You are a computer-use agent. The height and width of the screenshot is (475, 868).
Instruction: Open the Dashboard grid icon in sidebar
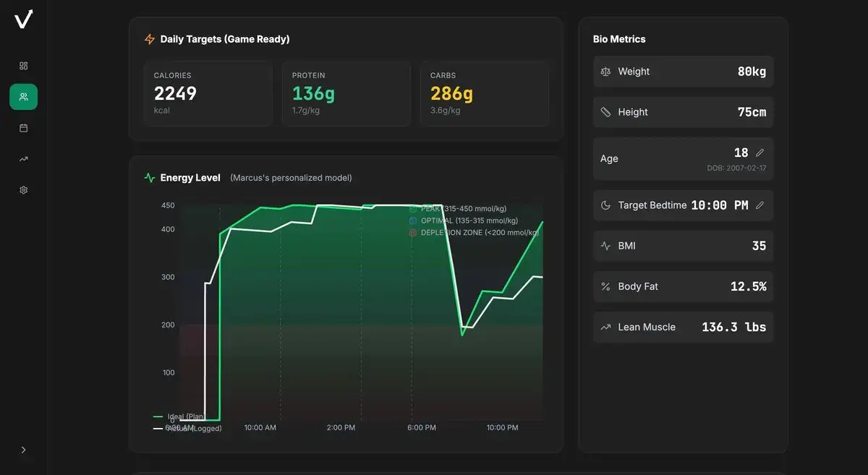[x=23, y=65]
